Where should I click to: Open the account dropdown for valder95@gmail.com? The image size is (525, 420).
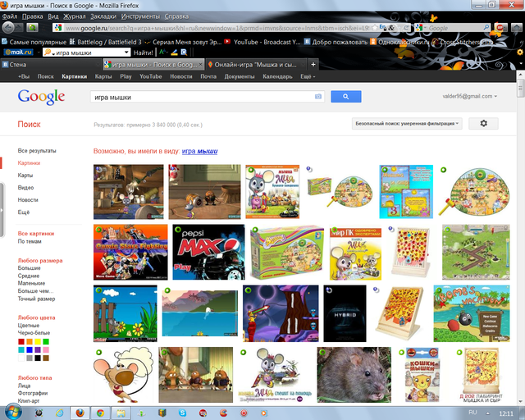point(469,96)
